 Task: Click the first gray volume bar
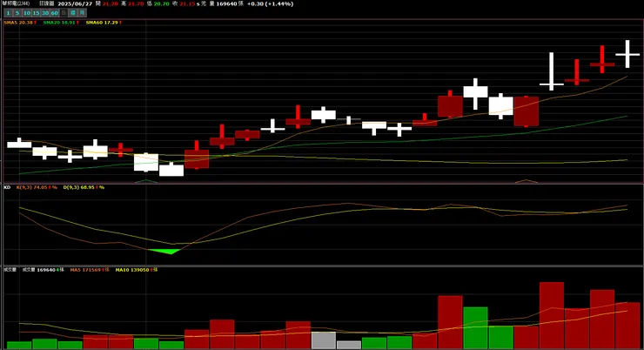point(324,340)
